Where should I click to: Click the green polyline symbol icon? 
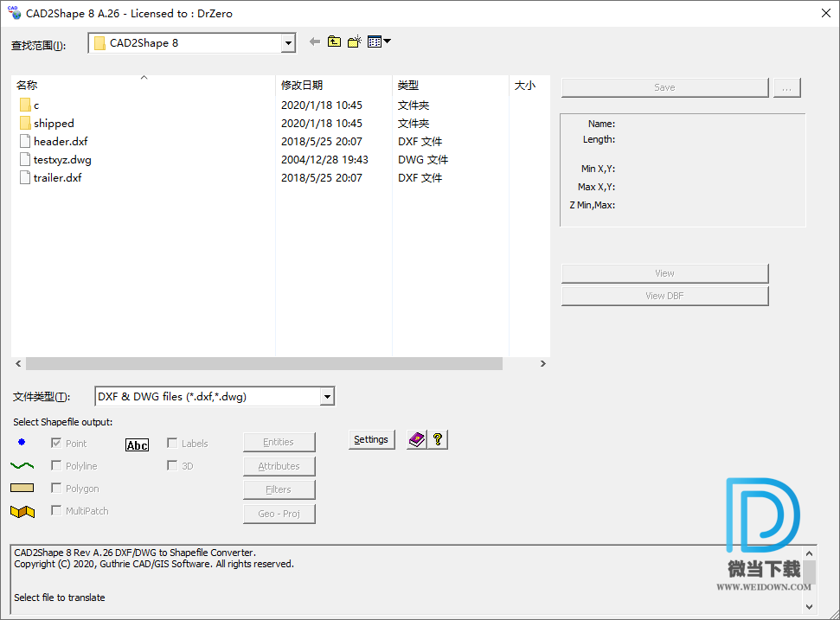22,466
